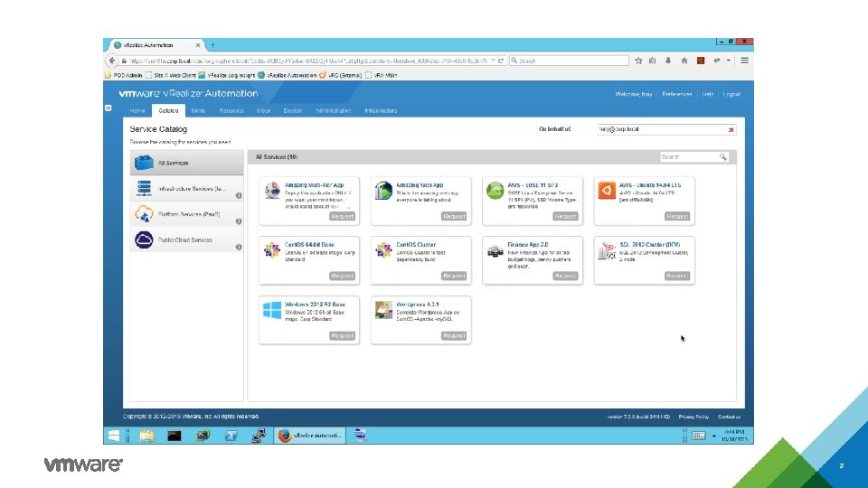Screen dimensions: 868x488
Task: Request the AWS - Ubuntu 14.04 LTS item
Action: coord(677,216)
